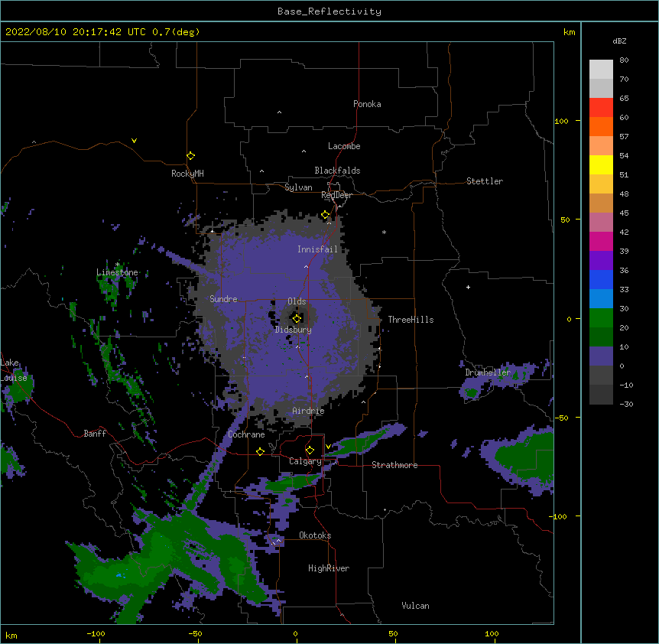Viewport: 659px width, 644px height.
Task: Click the dBZ legend heading
Action: (619, 41)
